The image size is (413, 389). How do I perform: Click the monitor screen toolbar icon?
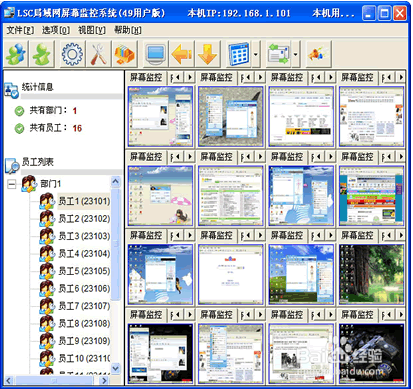156,54
